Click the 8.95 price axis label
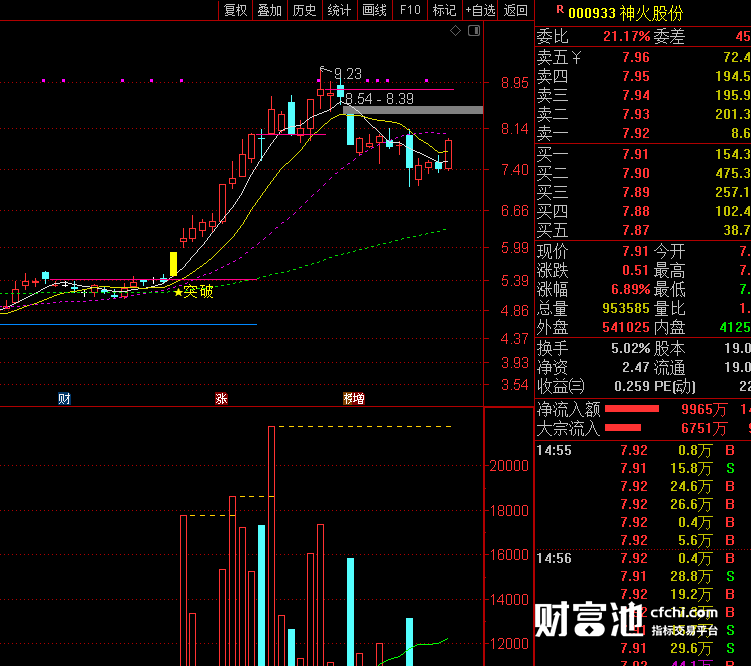The image size is (751, 666). click(x=514, y=83)
